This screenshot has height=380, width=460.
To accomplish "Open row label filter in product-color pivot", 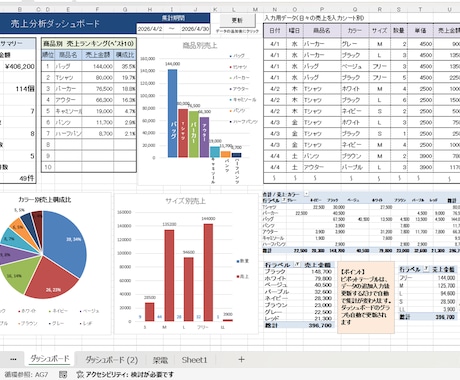I will [284, 200].
